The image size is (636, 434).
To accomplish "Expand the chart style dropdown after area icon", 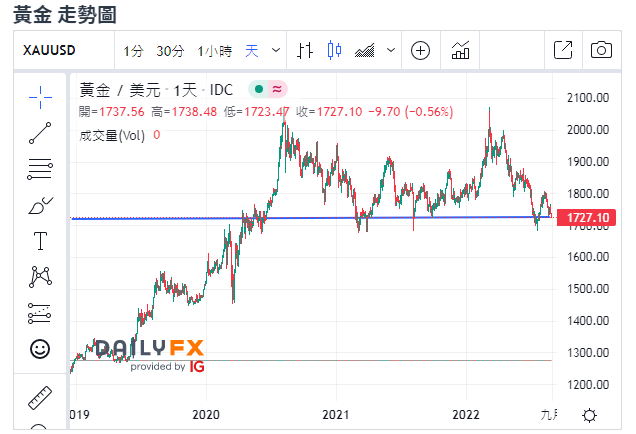I will (x=390, y=50).
